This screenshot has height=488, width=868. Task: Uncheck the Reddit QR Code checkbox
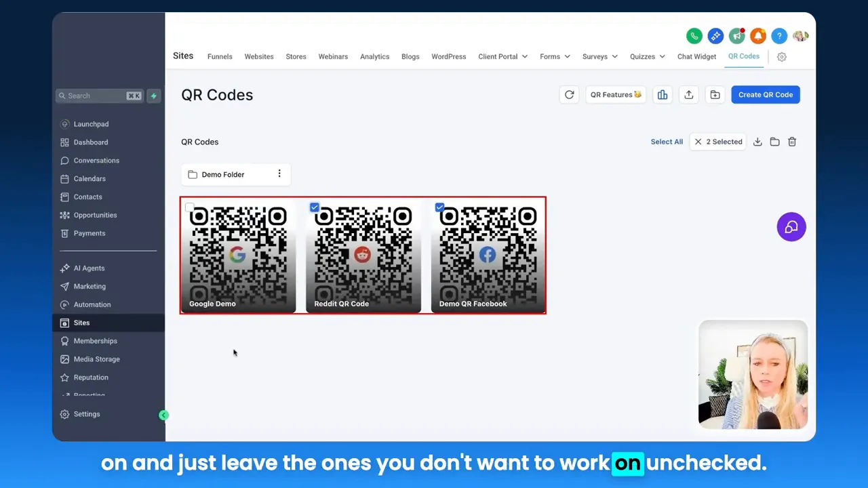pos(315,207)
